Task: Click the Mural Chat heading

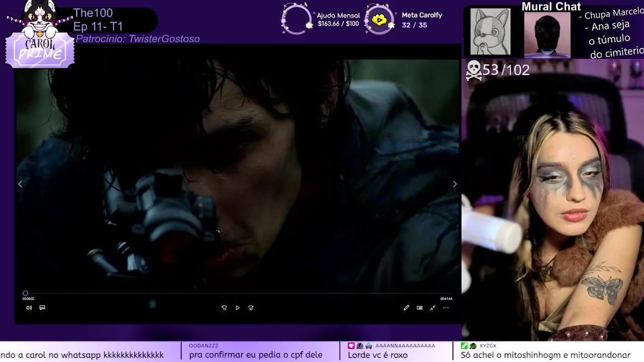Action: pos(551,7)
